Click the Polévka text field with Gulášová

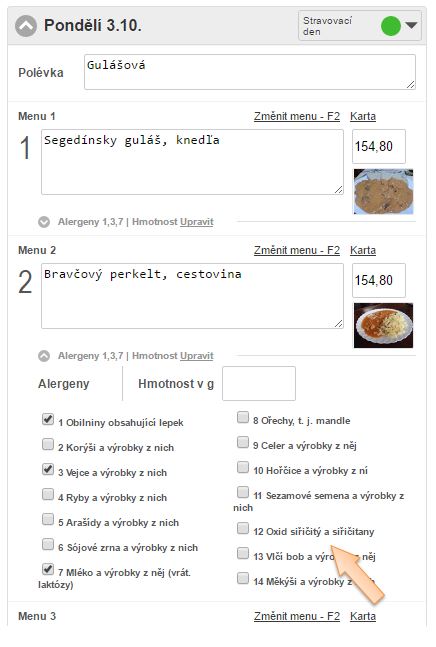point(250,72)
